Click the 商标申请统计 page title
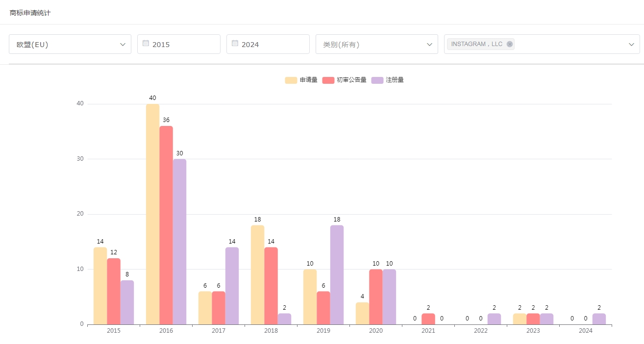This screenshot has height=344, width=644. (x=30, y=13)
